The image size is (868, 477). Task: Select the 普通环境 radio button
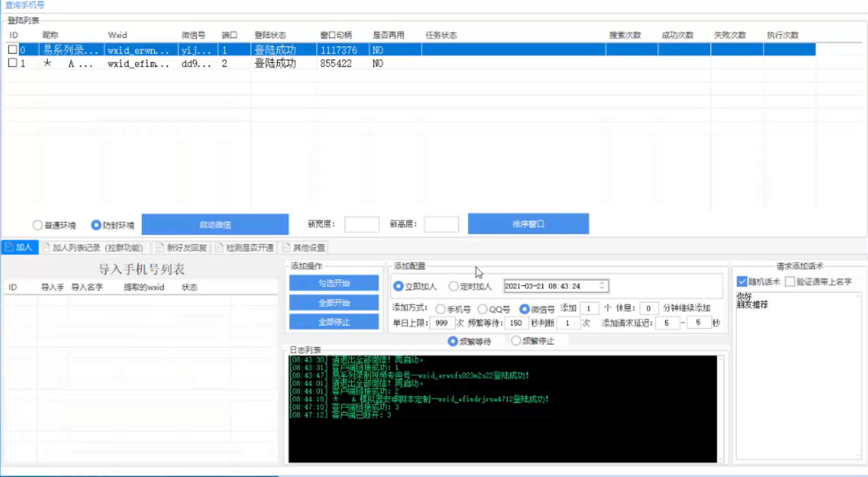coord(37,225)
